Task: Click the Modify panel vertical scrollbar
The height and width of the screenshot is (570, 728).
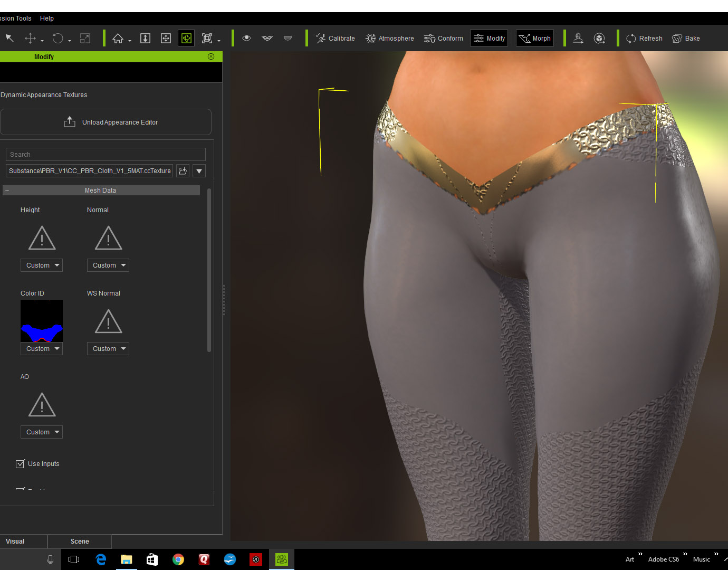Action: pyautogui.click(x=209, y=270)
